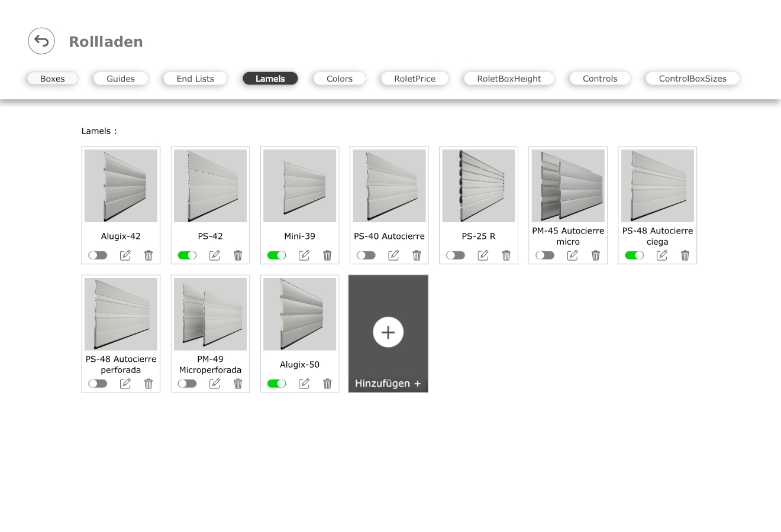This screenshot has height=532, width=781.
Task: Enable the PS-48 Autocierre perforada toggle
Action: pos(98,384)
